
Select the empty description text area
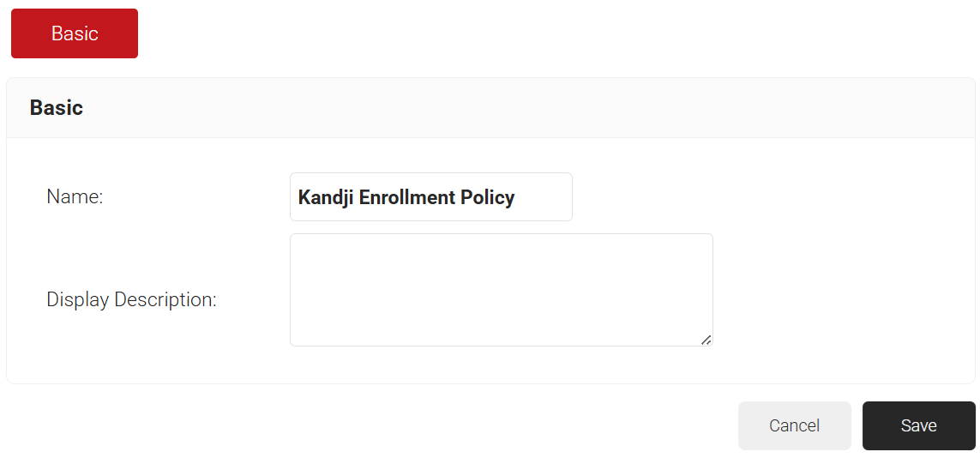[x=501, y=290]
